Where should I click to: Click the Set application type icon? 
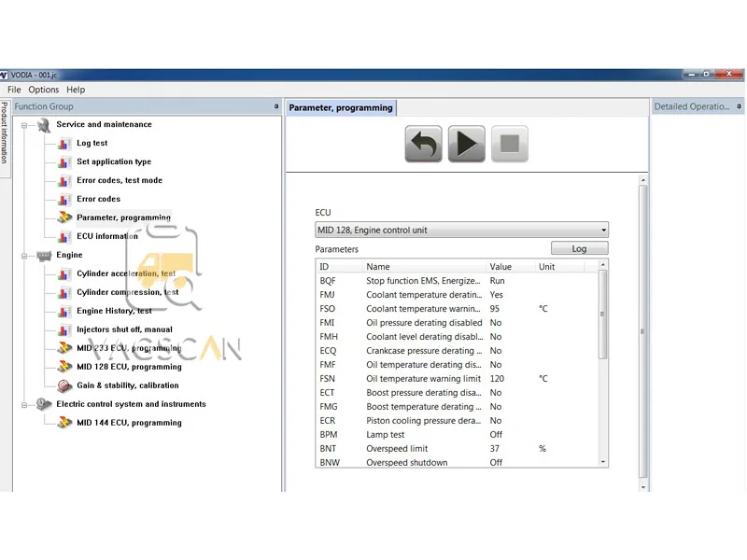[63, 161]
